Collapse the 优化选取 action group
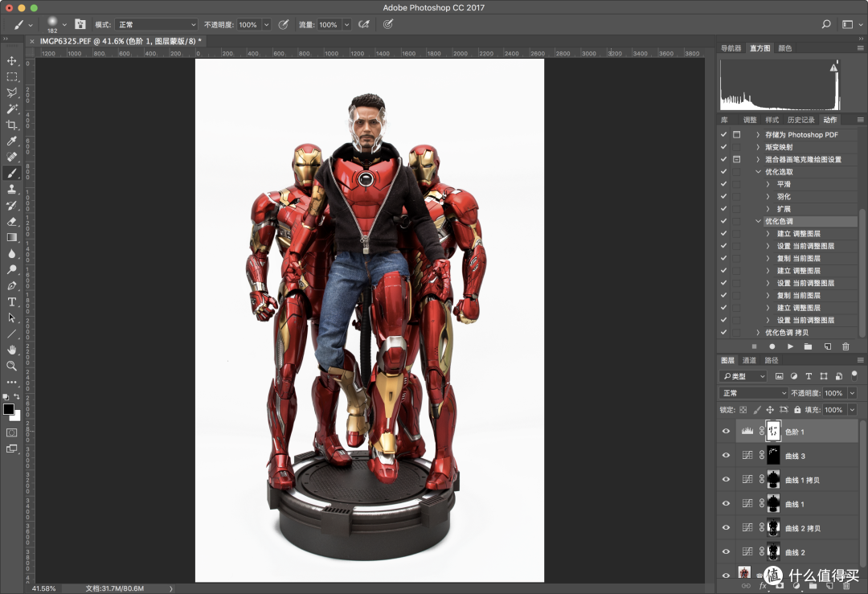Image resolution: width=868 pixels, height=594 pixels. pos(759,172)
